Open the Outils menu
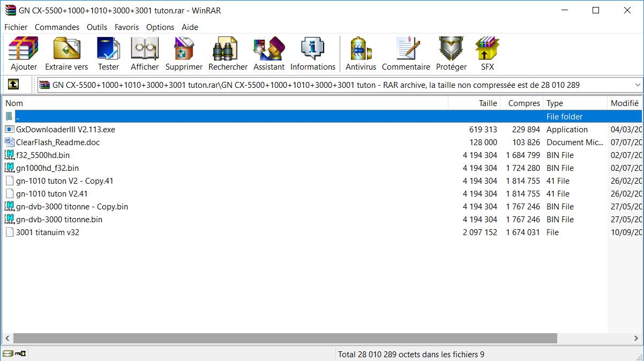This screenshot has height=361, width=644. [97, 27]
